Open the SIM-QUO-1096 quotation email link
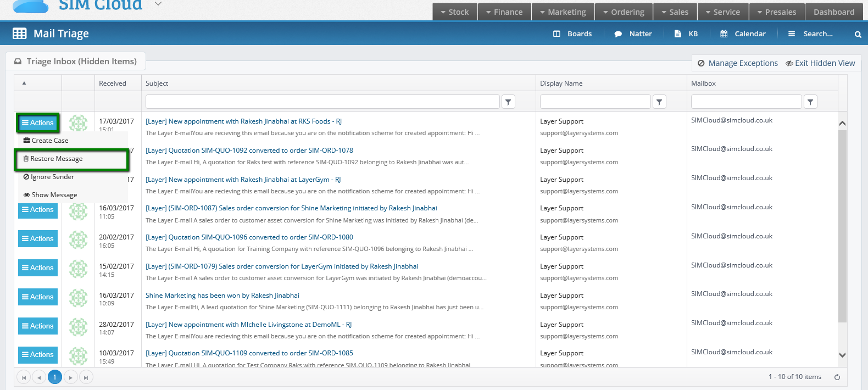The image size is (868, 390). [x=249, y=237]
